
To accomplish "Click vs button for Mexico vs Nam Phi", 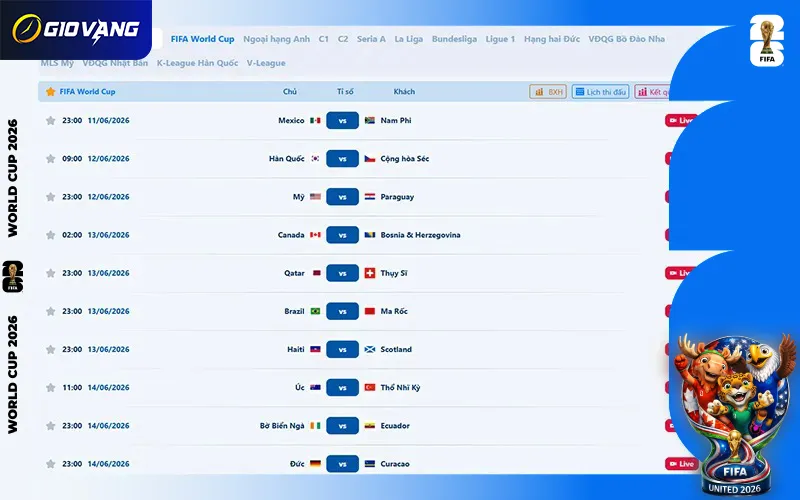I will point(342,120).
